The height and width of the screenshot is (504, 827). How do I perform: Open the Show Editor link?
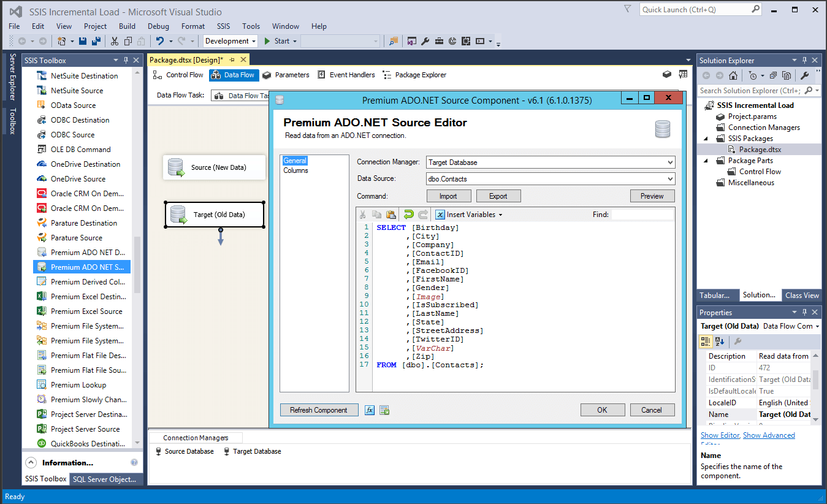pos(720,435)
